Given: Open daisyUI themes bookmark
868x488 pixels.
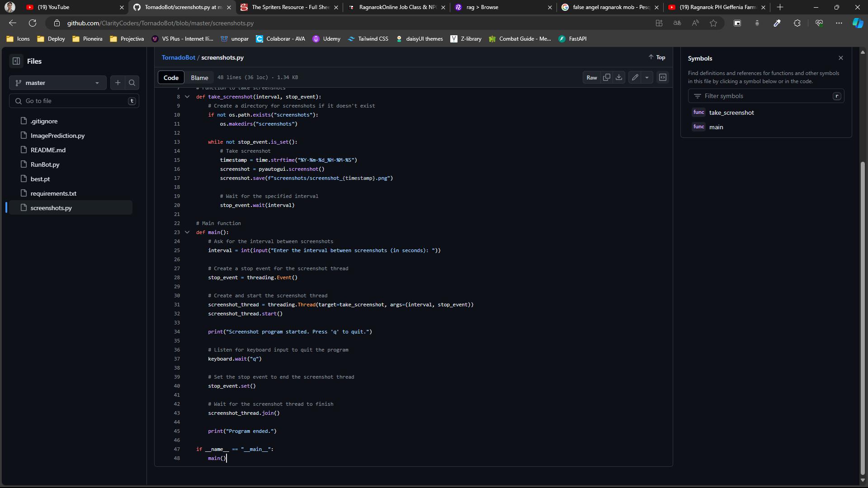Looking at the screenshot, I should [419, 39].
